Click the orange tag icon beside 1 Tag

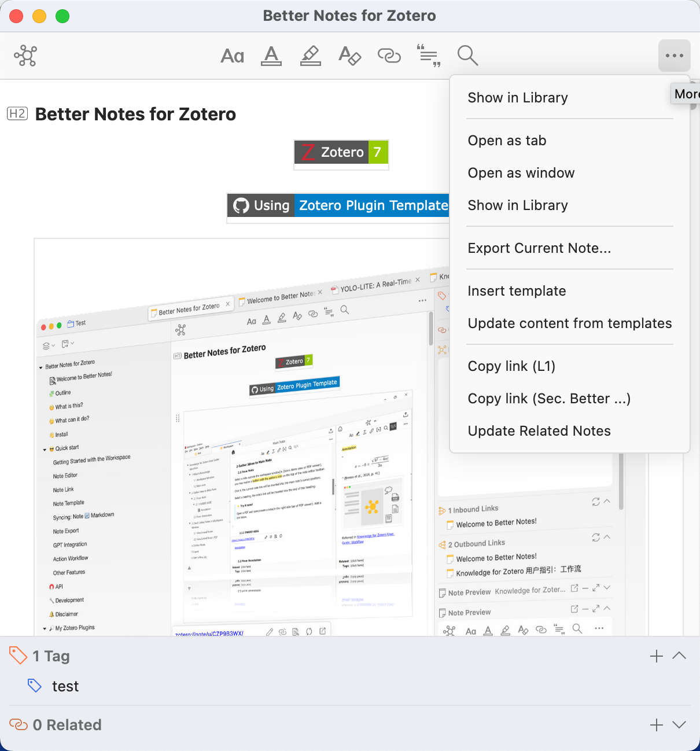click(19, 656)
